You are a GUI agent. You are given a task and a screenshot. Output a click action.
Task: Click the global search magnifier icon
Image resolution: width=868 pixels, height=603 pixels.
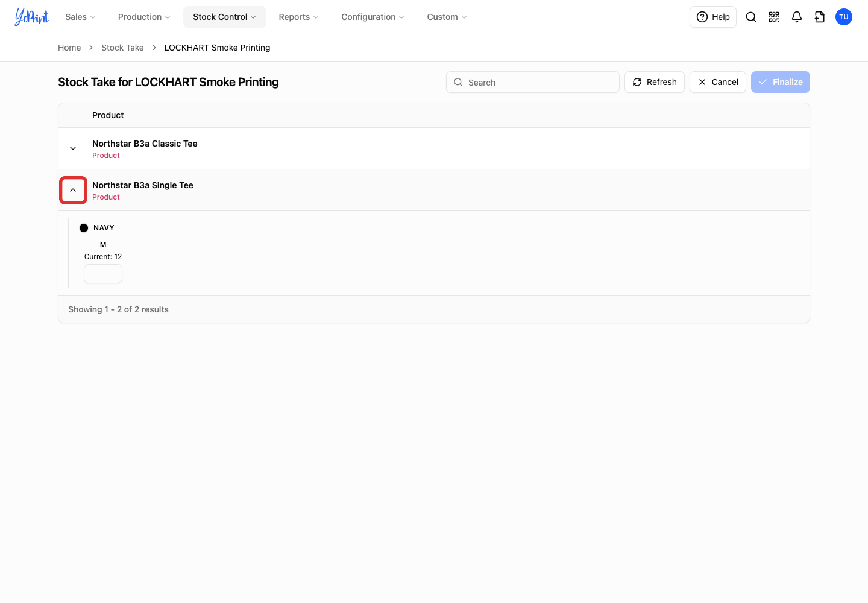pyautogui.click(x=751, y=17)
